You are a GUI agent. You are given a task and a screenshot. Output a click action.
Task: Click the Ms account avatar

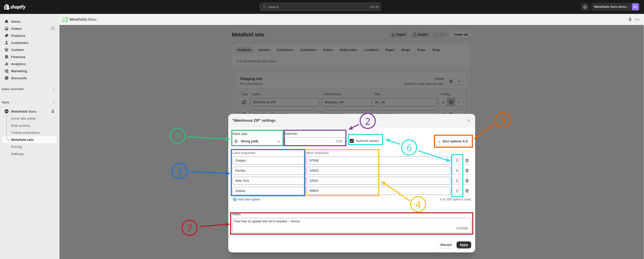pos(635,7)
